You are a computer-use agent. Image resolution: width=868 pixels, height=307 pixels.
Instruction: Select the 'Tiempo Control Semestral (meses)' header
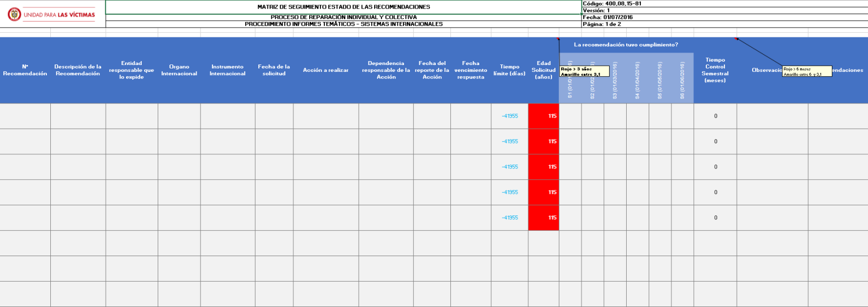715,70
